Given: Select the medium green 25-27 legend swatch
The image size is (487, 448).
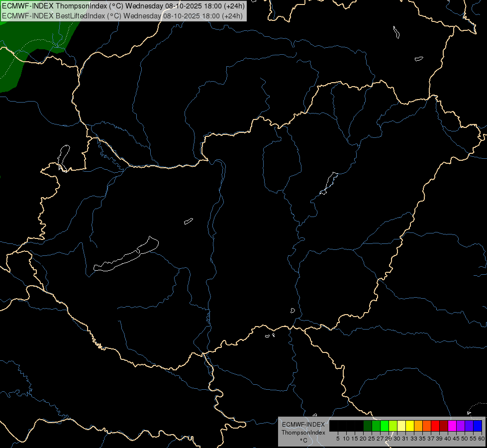Looking at the screenshot, I should [x=376, y=426].
